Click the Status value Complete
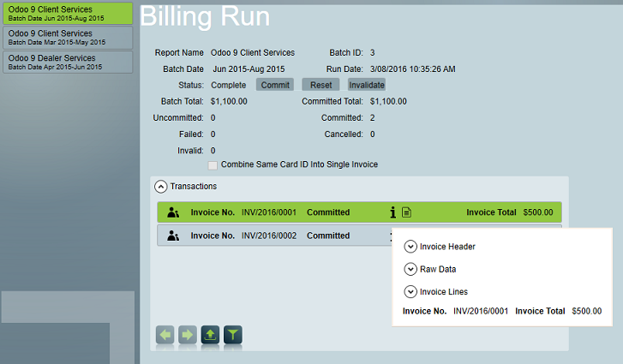 pos(229,86)
